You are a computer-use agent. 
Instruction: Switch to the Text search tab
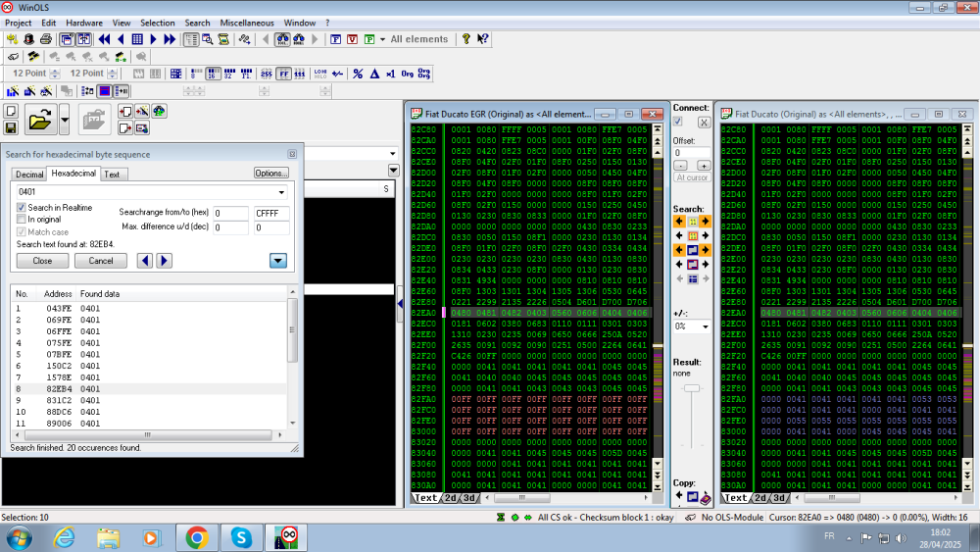[112, 175]
